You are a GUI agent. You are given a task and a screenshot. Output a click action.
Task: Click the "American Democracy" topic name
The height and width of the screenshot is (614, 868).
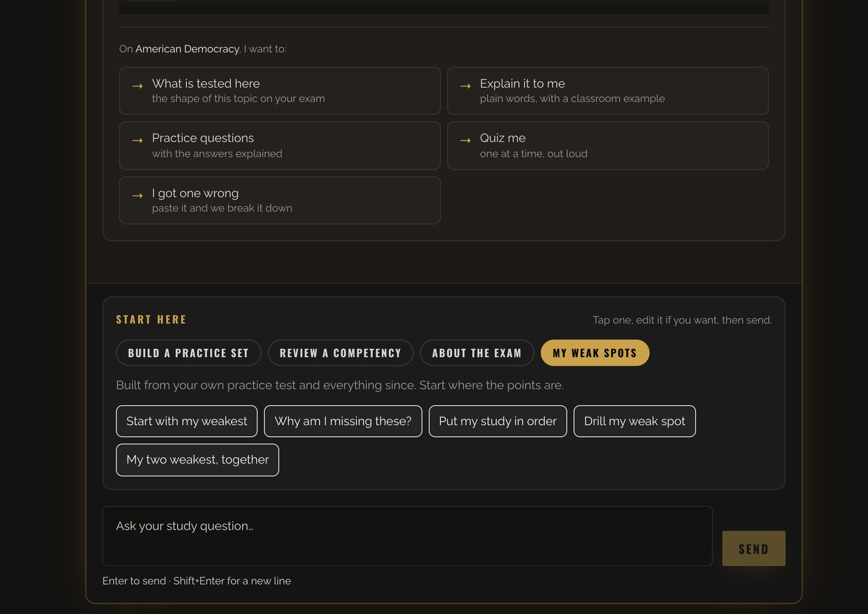(x=187, y=49)
